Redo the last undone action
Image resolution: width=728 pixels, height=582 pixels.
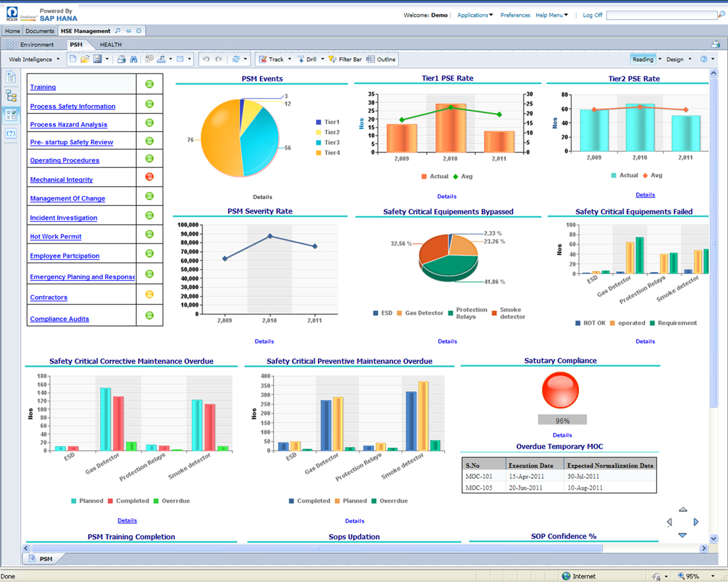218,59
